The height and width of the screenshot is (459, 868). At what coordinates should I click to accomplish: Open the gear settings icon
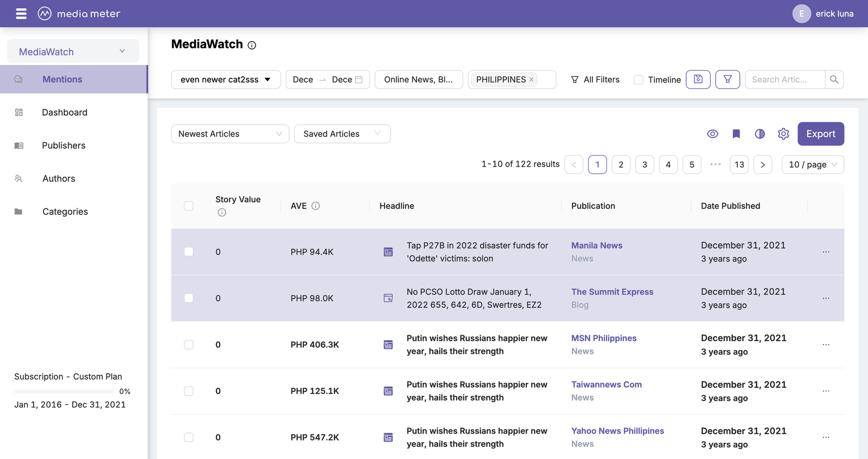(x=783, y=134)
